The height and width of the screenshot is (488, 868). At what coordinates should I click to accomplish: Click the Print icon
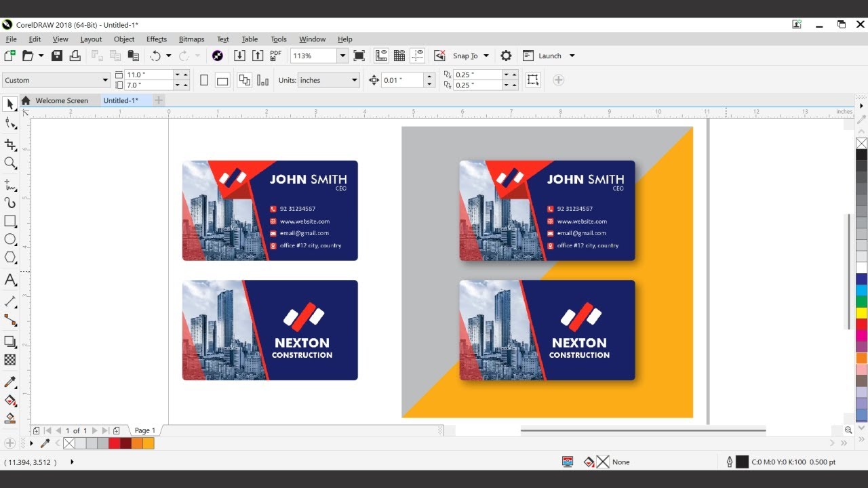[75, 56]
